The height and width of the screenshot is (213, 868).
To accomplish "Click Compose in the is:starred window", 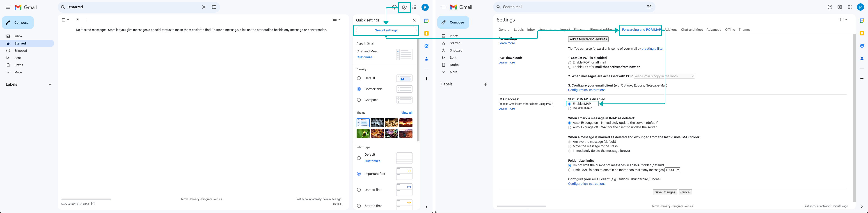I will 18,23.
